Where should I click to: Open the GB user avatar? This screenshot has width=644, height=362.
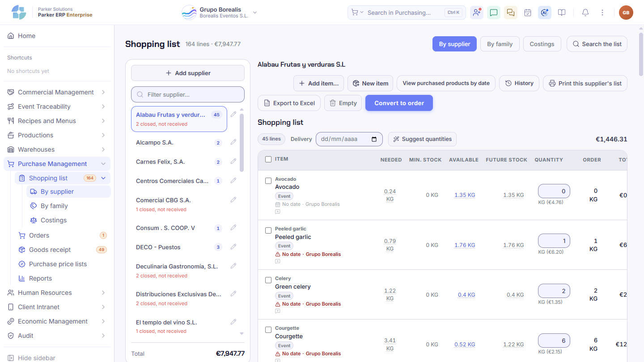[x=626, y=13]
